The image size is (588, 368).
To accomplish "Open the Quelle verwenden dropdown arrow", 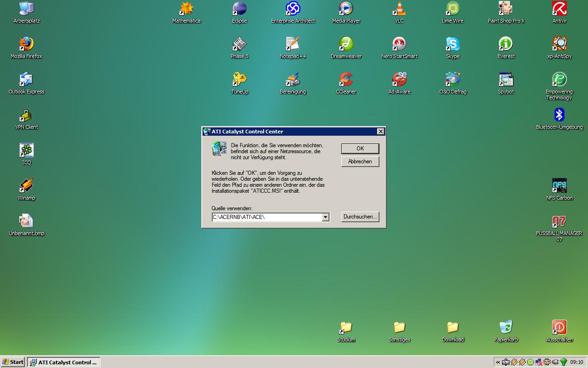I will coord(325,217).
